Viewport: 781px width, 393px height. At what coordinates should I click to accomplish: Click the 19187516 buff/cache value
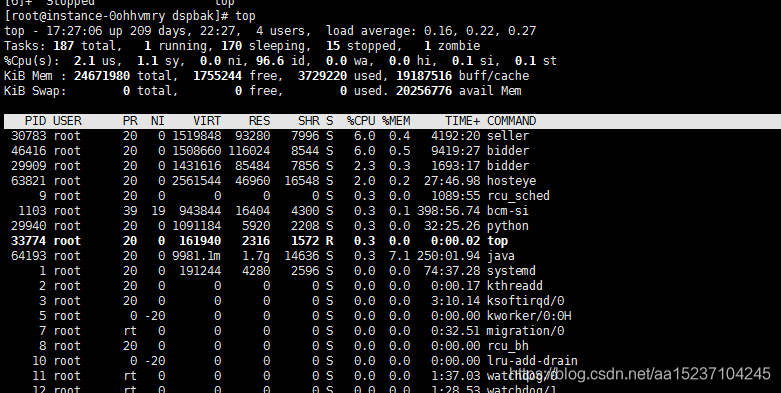[424, 76]
